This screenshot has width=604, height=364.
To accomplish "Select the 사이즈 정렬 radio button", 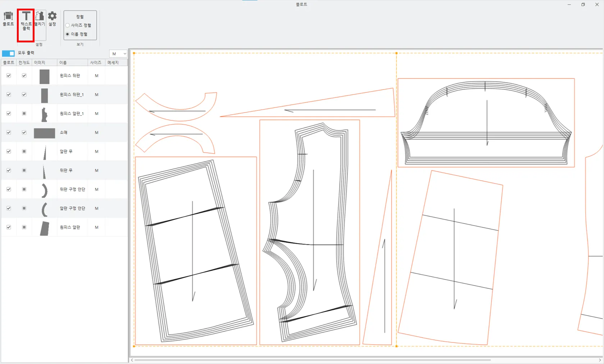I will 67,26.
